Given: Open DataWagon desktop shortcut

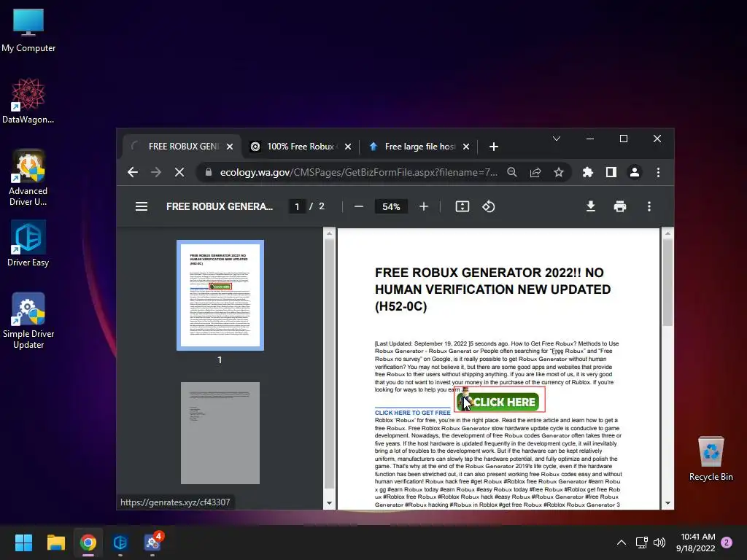Looking at the screenshot, I should [28, 101].
